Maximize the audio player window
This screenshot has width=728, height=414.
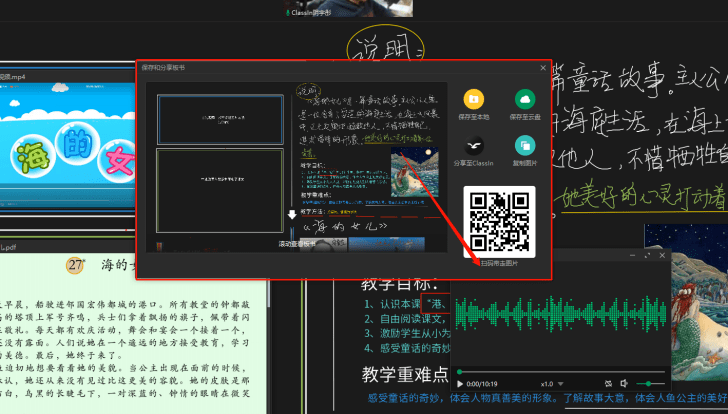pyautogui.click(x=647, y=255)
